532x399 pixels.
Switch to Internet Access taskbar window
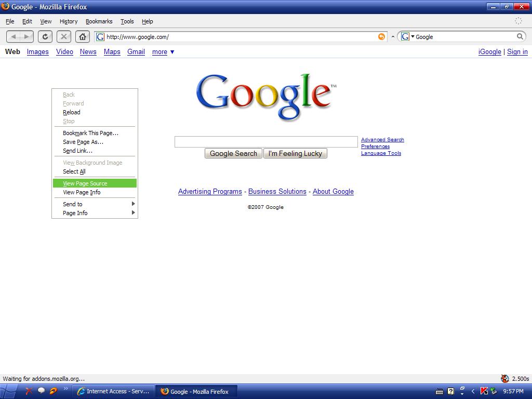pos(114,391)
